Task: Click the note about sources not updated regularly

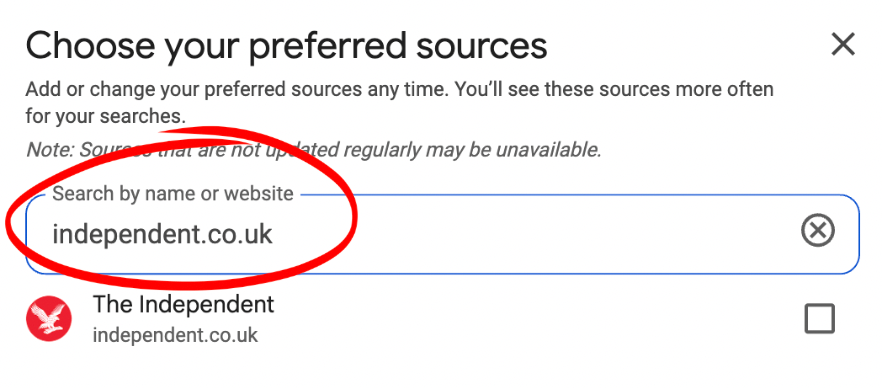Action: (314, 150)
